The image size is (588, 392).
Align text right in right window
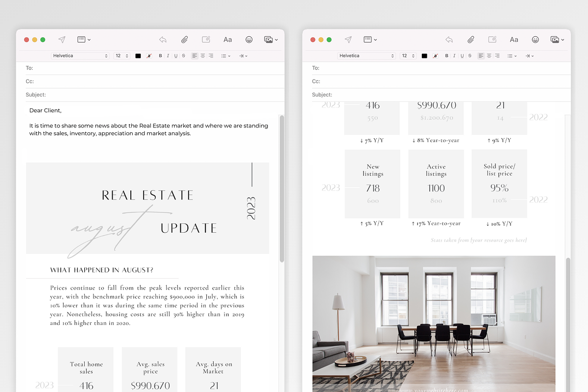[497, 56]
